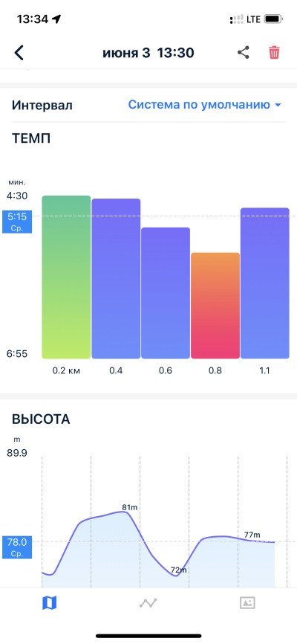This screenshot has height=644, width=297.
Task: Tap the Интервал label
Action: click(x=42, y=106)
